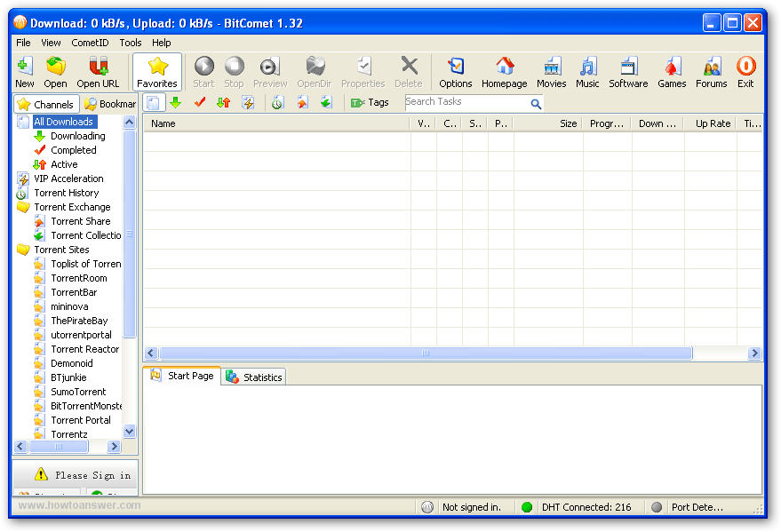
Task: Select Torrent History in the sidebar
Action: 67,193
